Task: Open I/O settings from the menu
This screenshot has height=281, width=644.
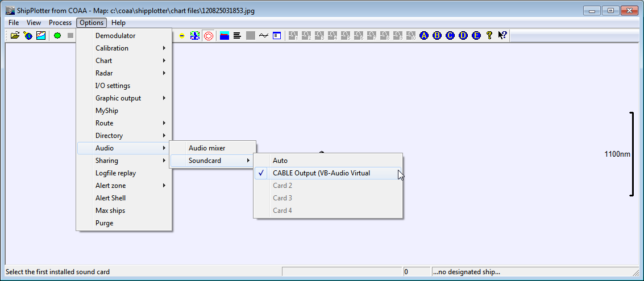Action: coord(124,86)
